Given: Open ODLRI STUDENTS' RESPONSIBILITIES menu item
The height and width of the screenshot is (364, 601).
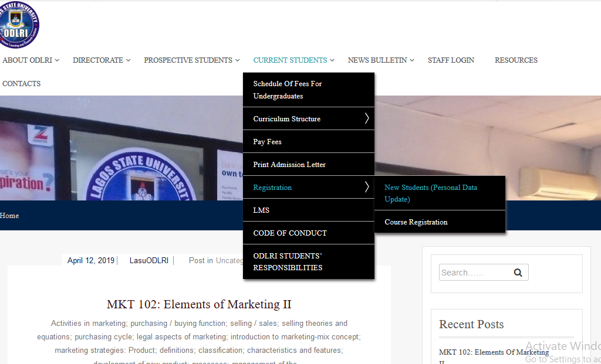Looking at the screenshot, I should (x=309, y=262).
